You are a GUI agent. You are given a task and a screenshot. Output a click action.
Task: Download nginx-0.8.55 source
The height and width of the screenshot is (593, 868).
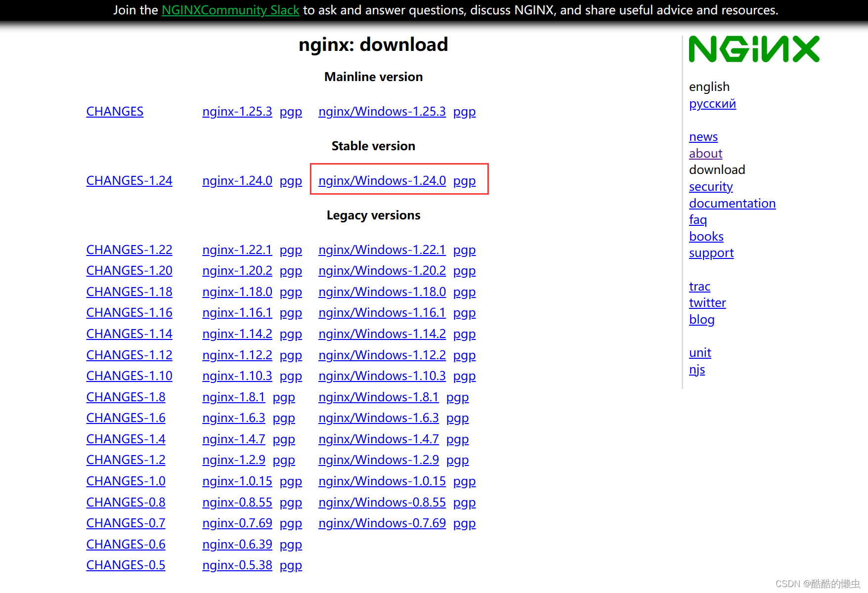click(237, 503)
